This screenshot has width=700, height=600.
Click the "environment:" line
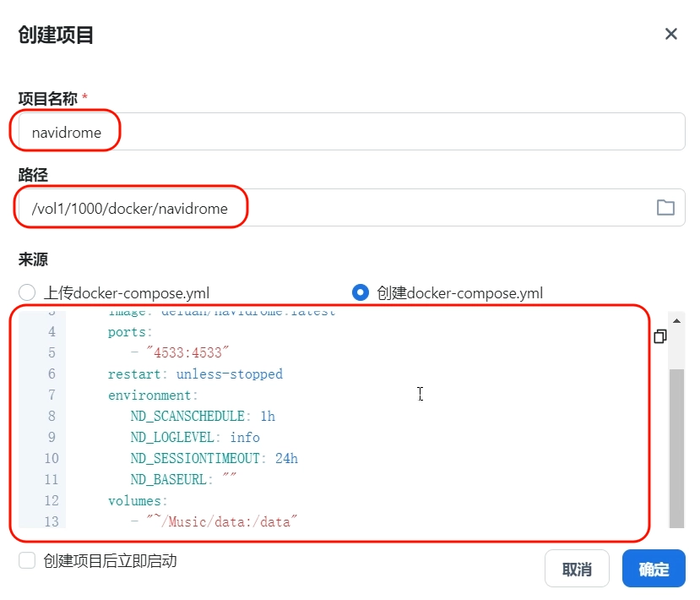[153, 395]
